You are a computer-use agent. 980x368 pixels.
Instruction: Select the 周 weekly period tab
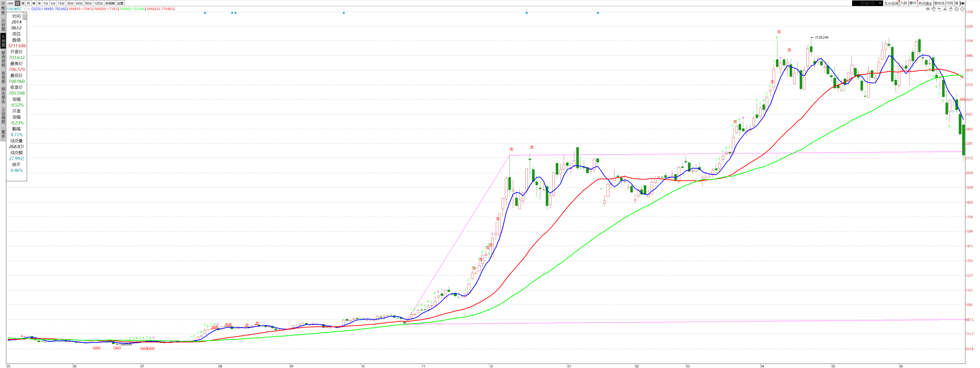click(23, 3)
